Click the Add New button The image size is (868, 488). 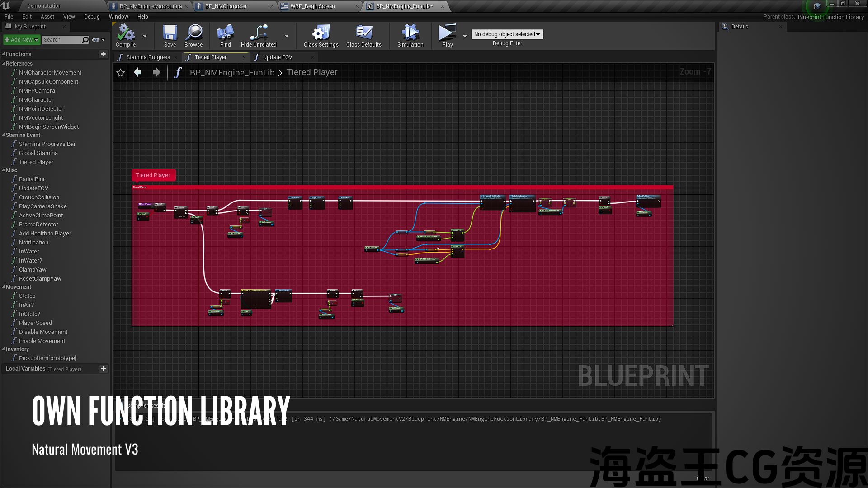[21, 40]
